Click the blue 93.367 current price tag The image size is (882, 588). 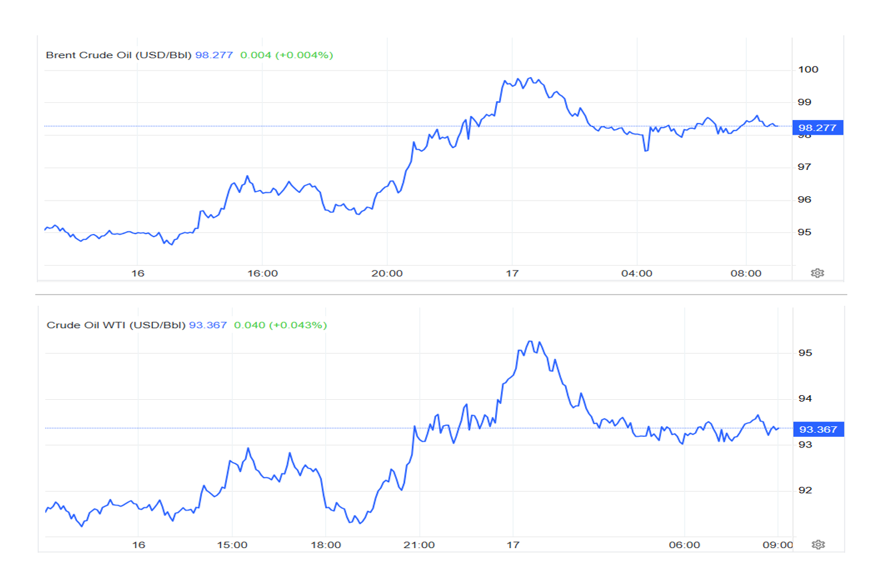pos(818,429)
